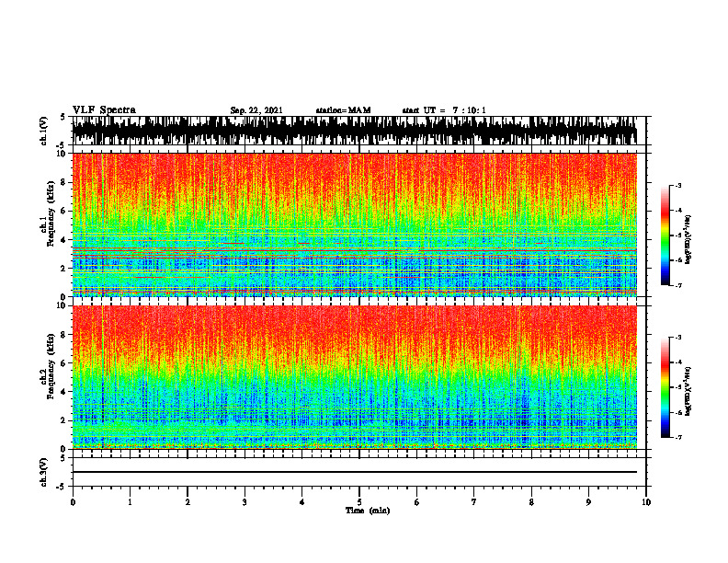The height and width of the screenshot is (563, 728).
Task: Click the ch.1 frequency tick label "8"
Action: [x=64, y=182]
